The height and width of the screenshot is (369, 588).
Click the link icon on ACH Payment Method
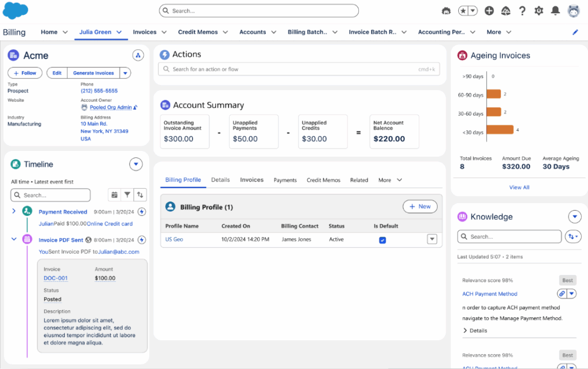tap(562, 294)
